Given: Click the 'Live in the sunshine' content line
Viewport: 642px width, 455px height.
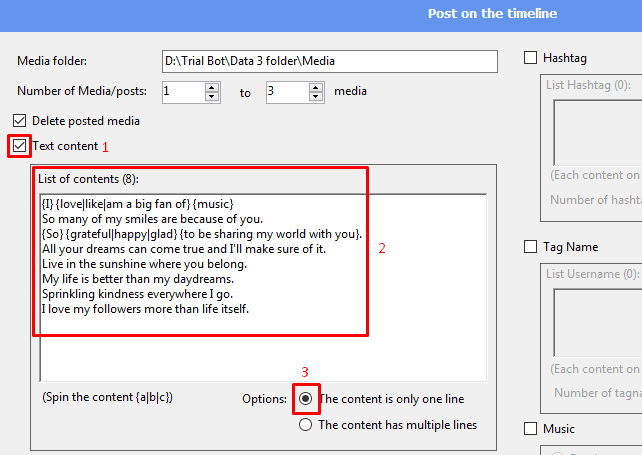Looking at the screenshot, I should point(144,264).
